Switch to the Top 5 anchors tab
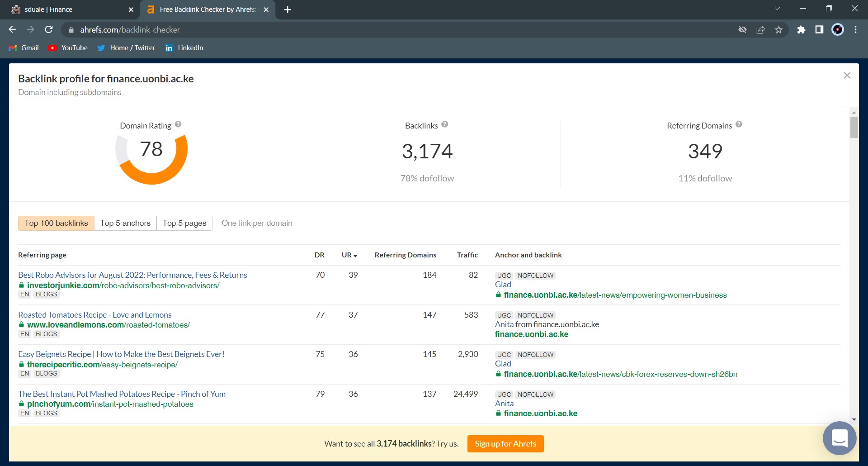Image resolution: width=868 pixels, height=466 pixels. pyautogui.click(x=125, y=223)
